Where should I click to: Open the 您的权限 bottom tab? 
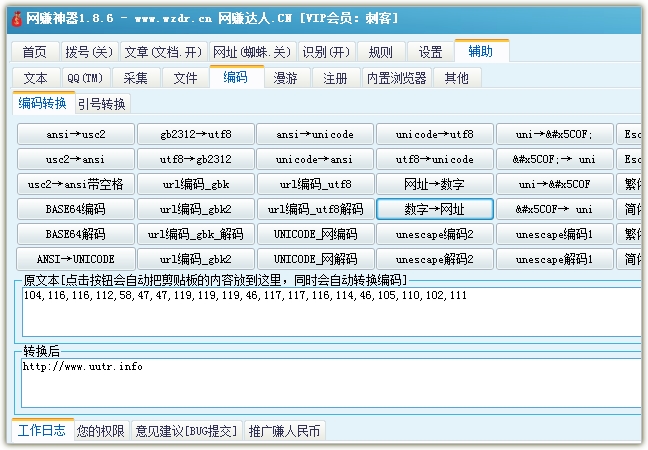tap(101, 431)
